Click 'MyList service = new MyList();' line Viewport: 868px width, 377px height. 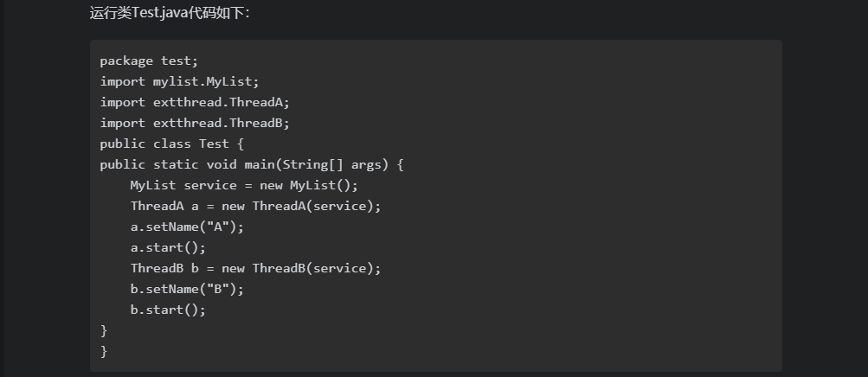(x=244, y=185)
